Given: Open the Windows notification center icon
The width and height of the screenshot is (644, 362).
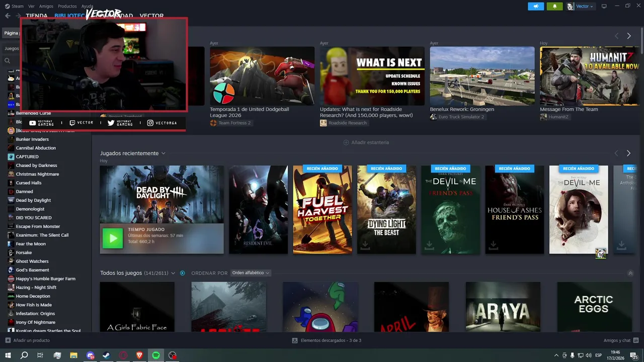Looking at the screenshot, I should click(633, 355).
